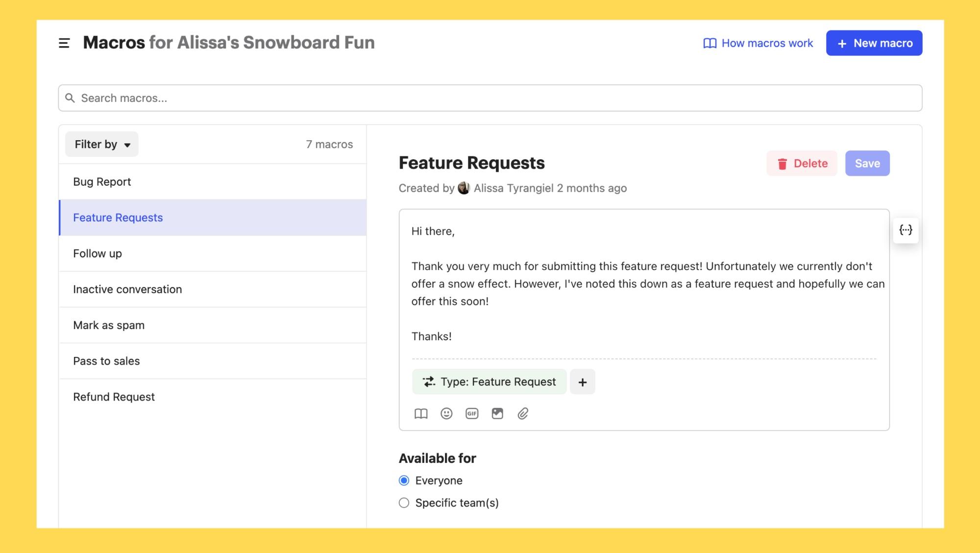
Task: Open the emoji picker
Action: (x=446, y=414)
